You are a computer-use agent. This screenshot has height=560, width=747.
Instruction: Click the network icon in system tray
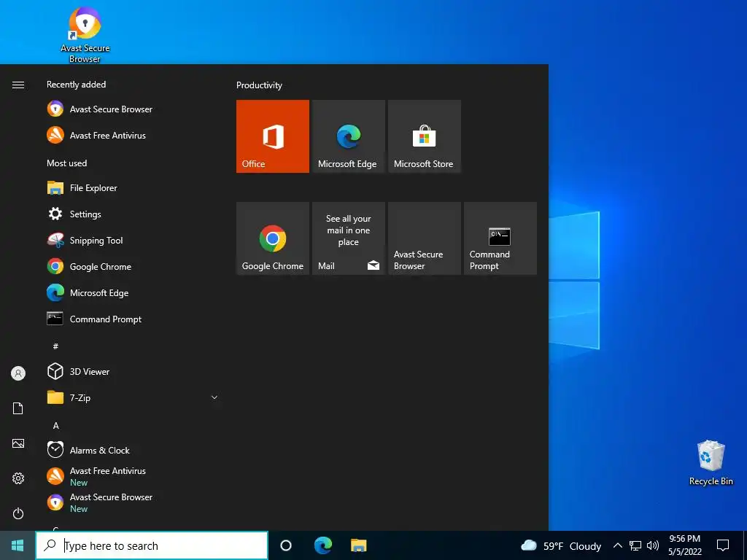pyautogui.click(x=635, y=545)
